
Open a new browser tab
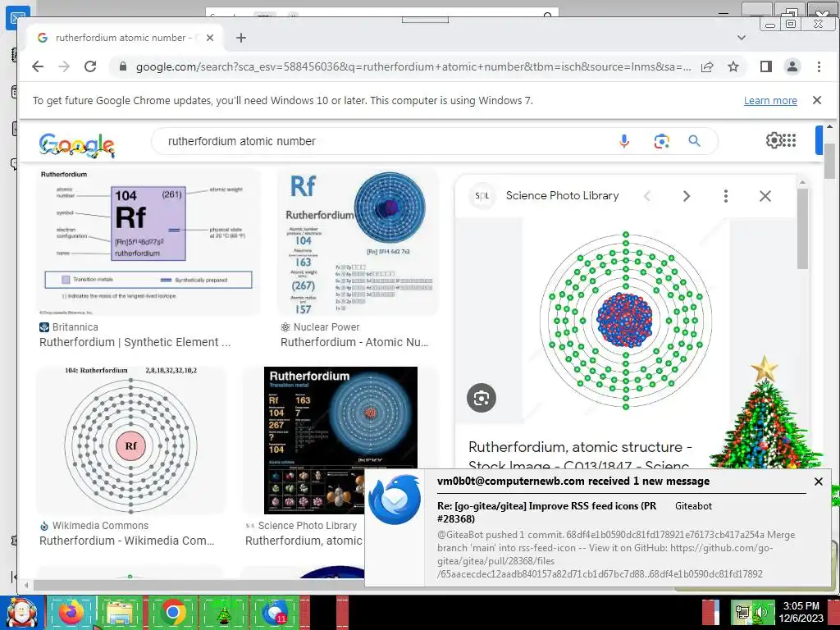pyautogui.click(x=241, y=38)
